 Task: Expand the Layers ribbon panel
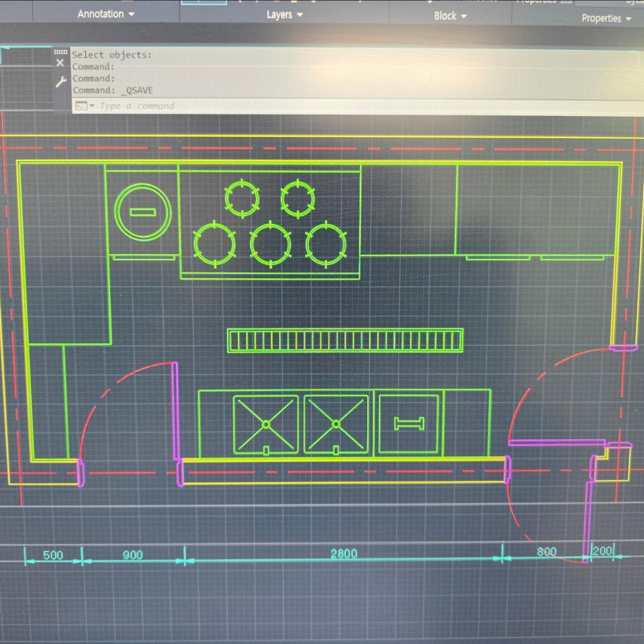coord(284,15)
